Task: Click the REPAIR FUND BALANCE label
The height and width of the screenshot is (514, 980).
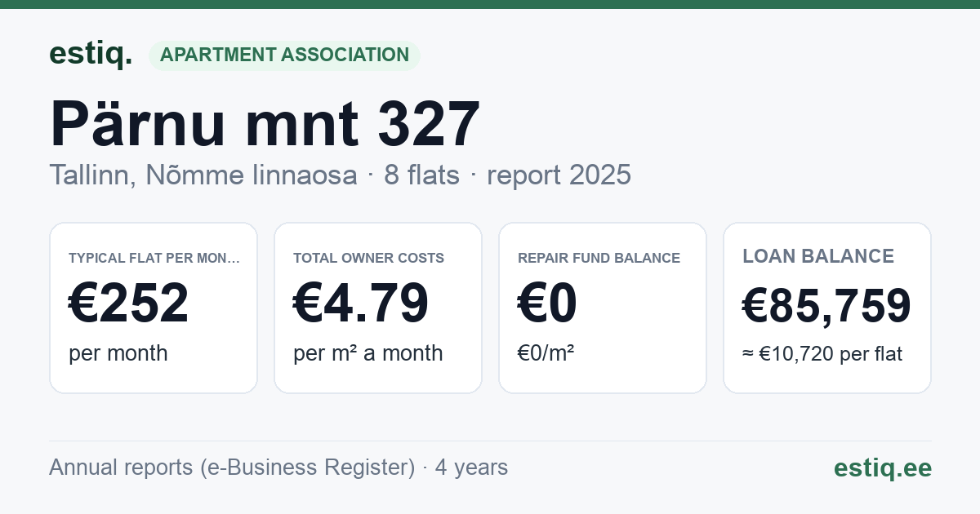Action: (x=599, y=258)
